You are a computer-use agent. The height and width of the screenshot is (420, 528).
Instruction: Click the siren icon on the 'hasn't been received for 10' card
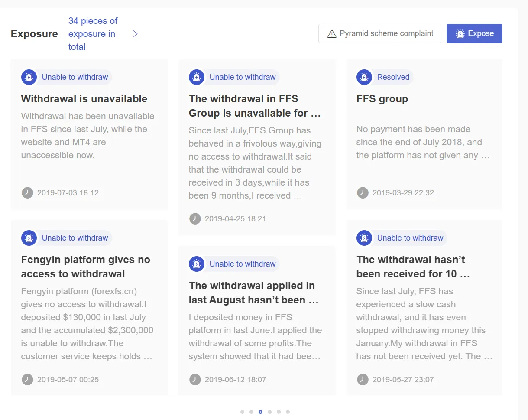(x=364, y=238)
